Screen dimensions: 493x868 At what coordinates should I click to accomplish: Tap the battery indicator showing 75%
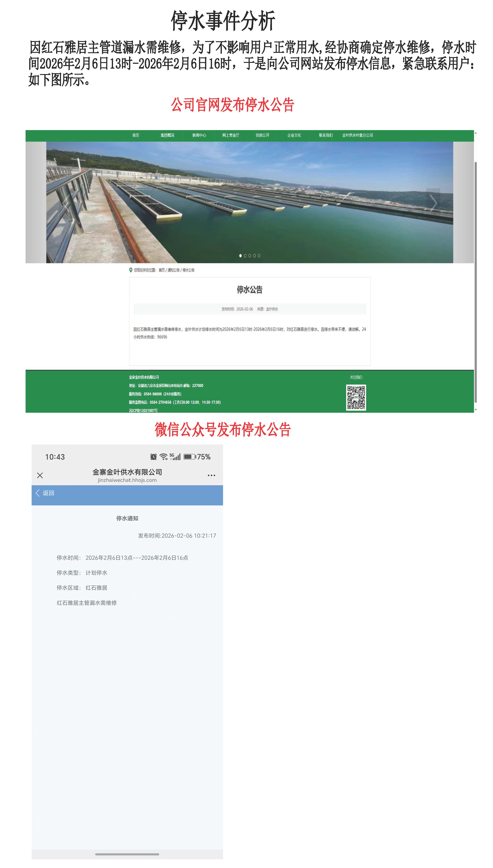click(x=190, y=457)
